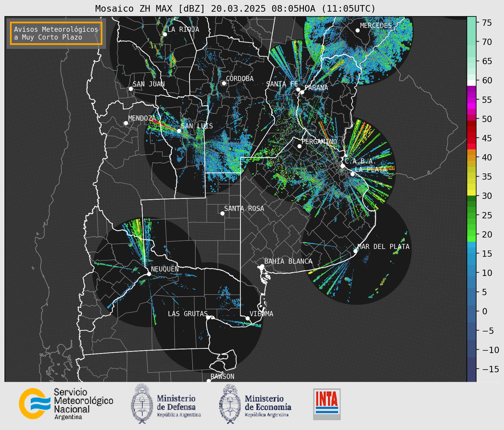This screenshot has height=430, width=504.
Task: Click the Rawson city marker dot
Action: [x=209, y=381]
